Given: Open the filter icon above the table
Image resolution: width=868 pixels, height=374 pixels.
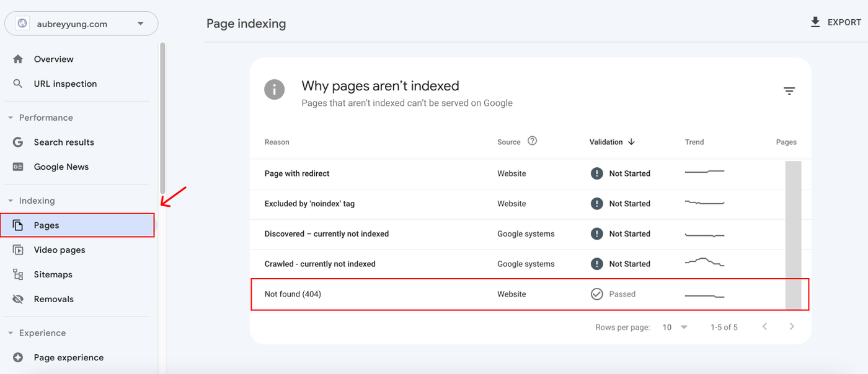Looking at the screenshot, I should tap(789, 90).
